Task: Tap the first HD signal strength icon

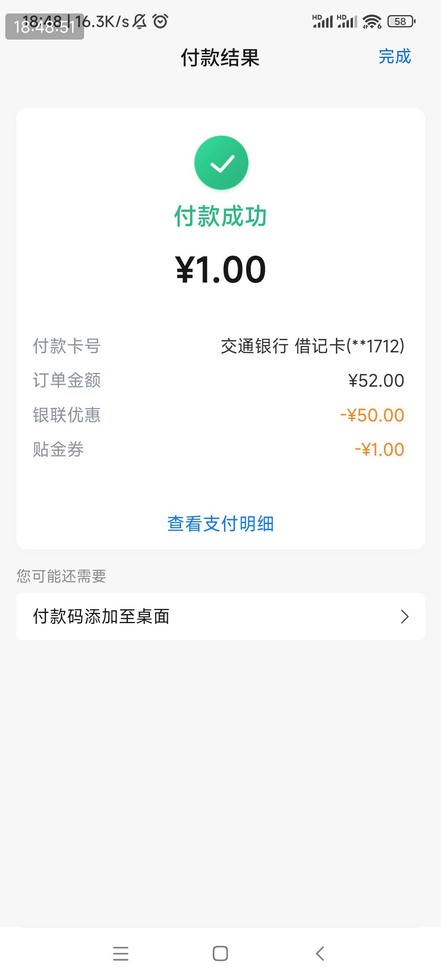Action: [323, 21]
